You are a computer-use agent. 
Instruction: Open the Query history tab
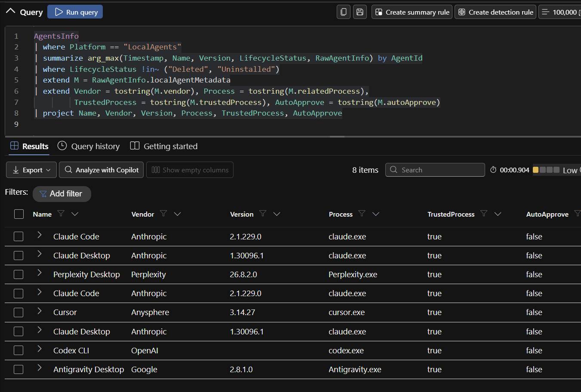pos(89,146)
